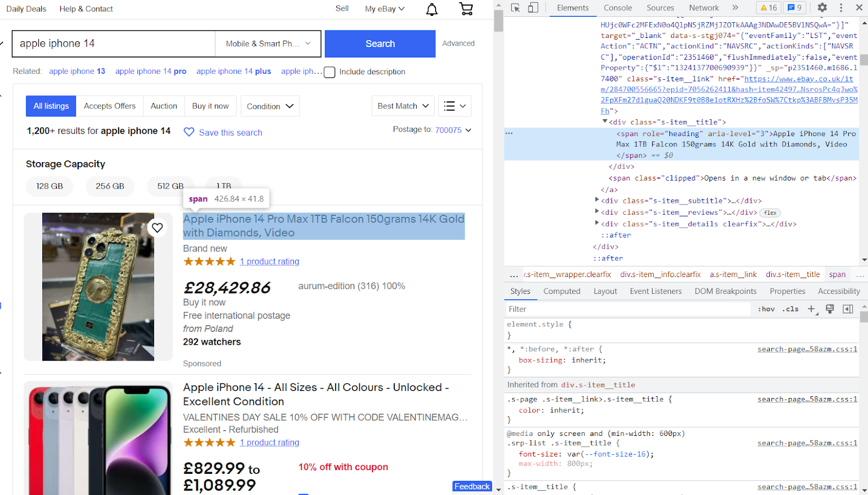Image resolution: width=868 pixels, height=495 pixels.
Task: Toggle element rendering emulations paintbrush icon
Action: [x=829, y=309]
